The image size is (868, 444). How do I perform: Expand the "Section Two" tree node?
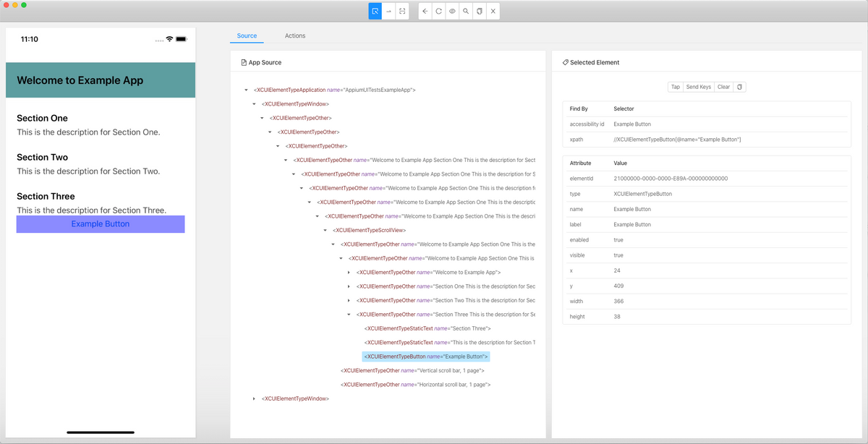(x=349, y=301)
